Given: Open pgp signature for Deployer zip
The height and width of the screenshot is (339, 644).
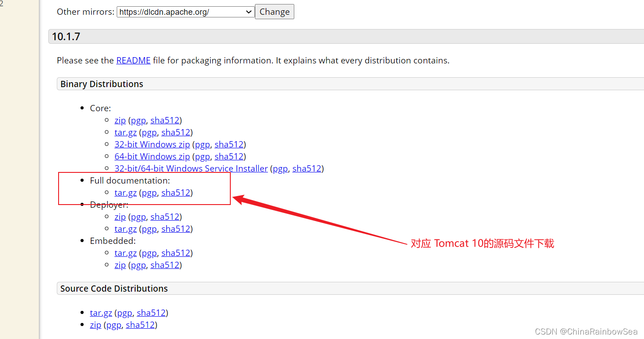Looking at the screenshot, I should click(138, 217).
